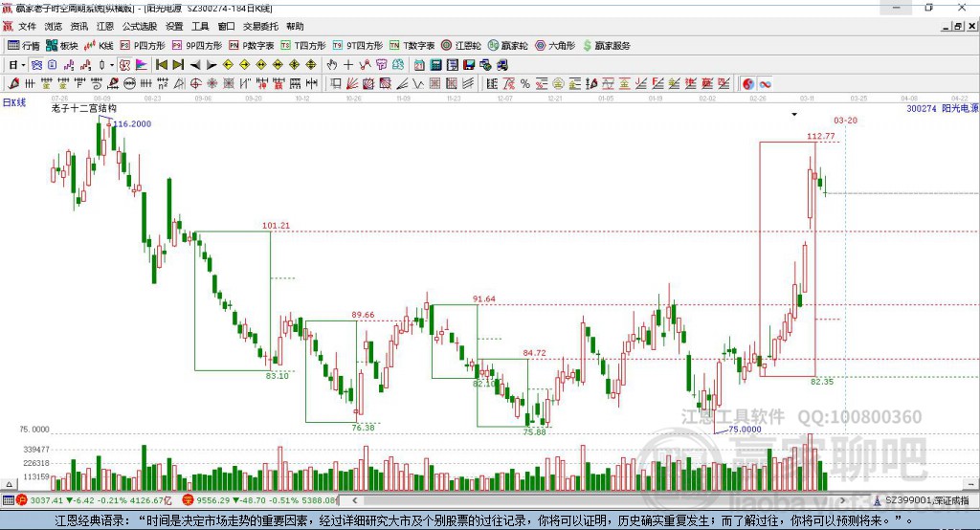Open the 赢家轮 wheel tool
This screenshot has height=530, width=980.
coord(508,46)
